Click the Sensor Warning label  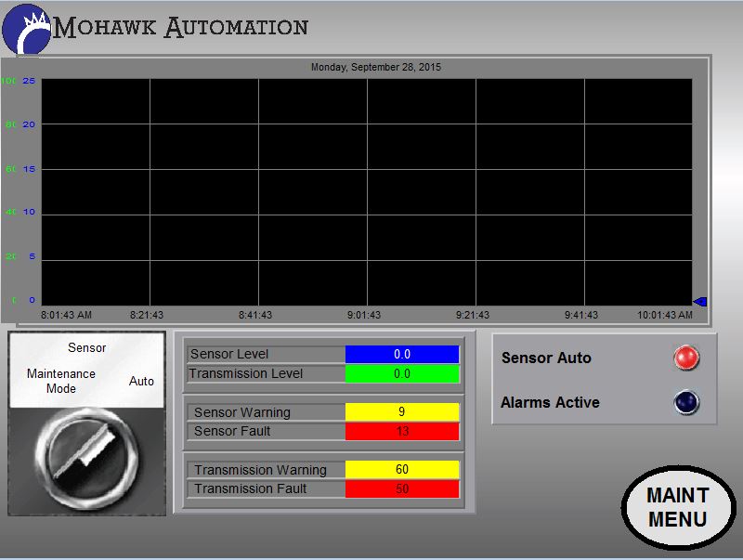point(242,412)
